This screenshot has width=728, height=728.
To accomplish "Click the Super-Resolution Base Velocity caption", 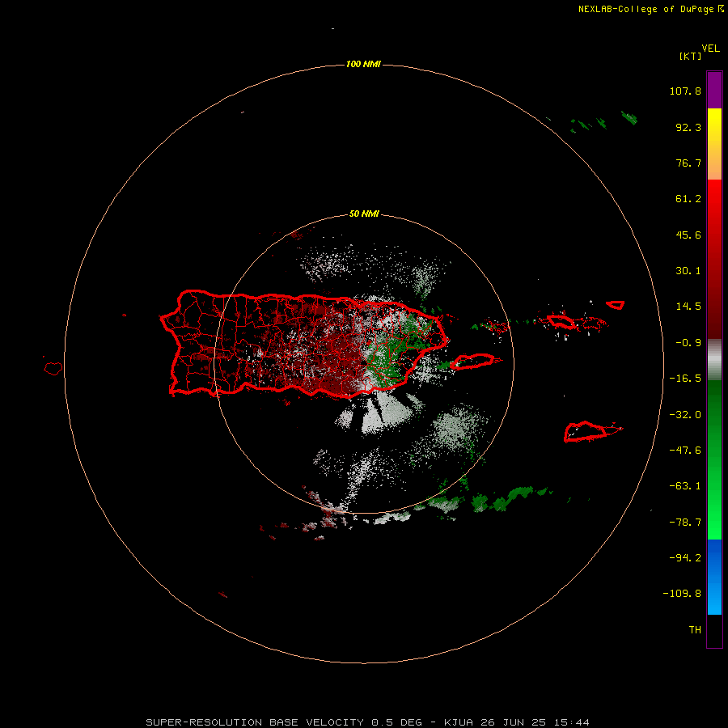I will pyautogui.click(x=368, y=722).
